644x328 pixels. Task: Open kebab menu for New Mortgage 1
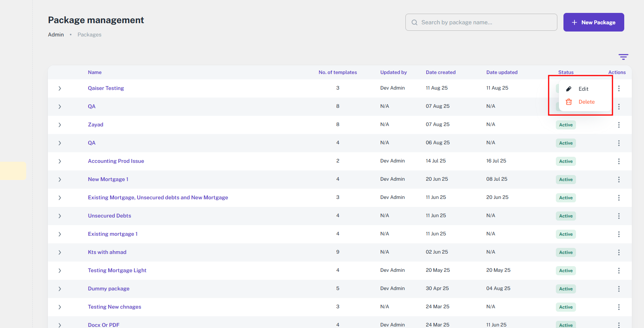pos(619,180)
